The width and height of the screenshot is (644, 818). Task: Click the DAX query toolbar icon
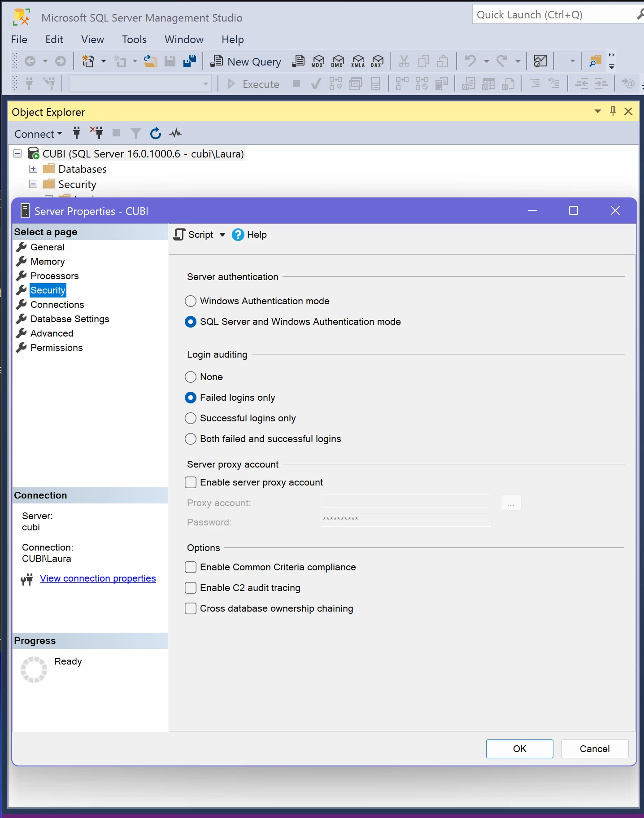378,61
